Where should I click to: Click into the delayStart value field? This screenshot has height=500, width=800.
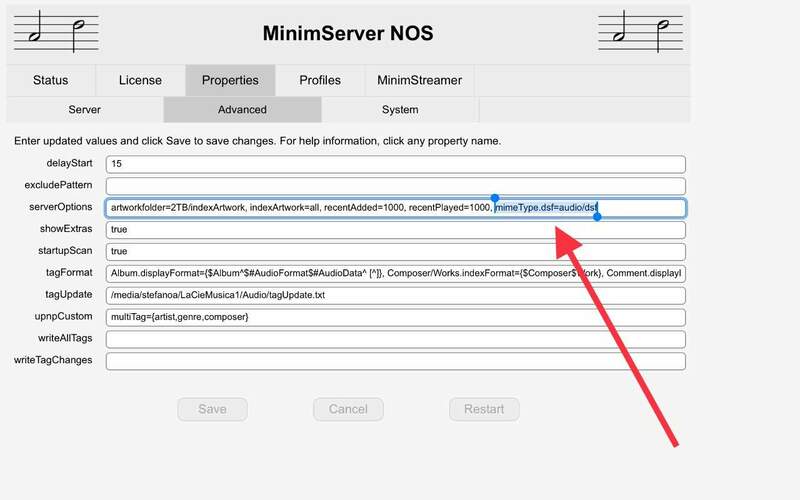coord(395,164)
